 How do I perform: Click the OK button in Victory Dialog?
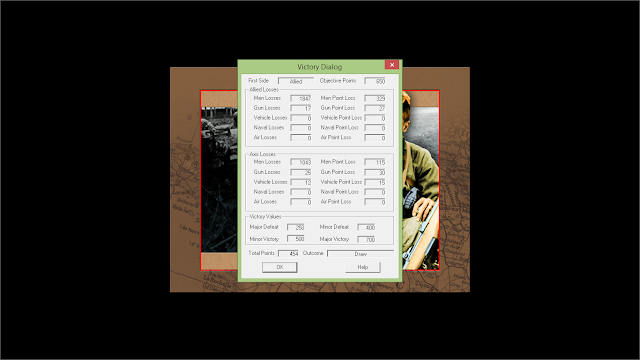[280, 267]
